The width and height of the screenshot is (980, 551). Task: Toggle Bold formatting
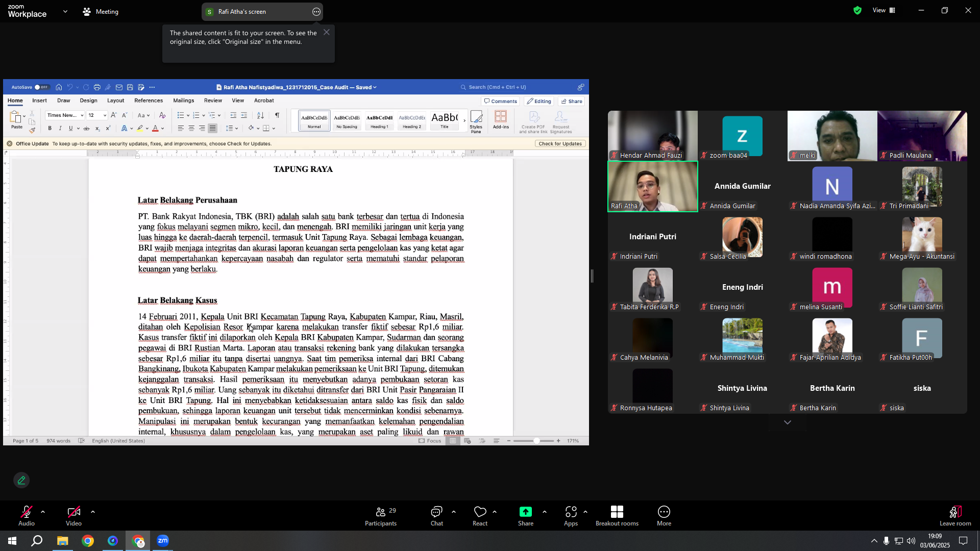(x=50, y=128)
